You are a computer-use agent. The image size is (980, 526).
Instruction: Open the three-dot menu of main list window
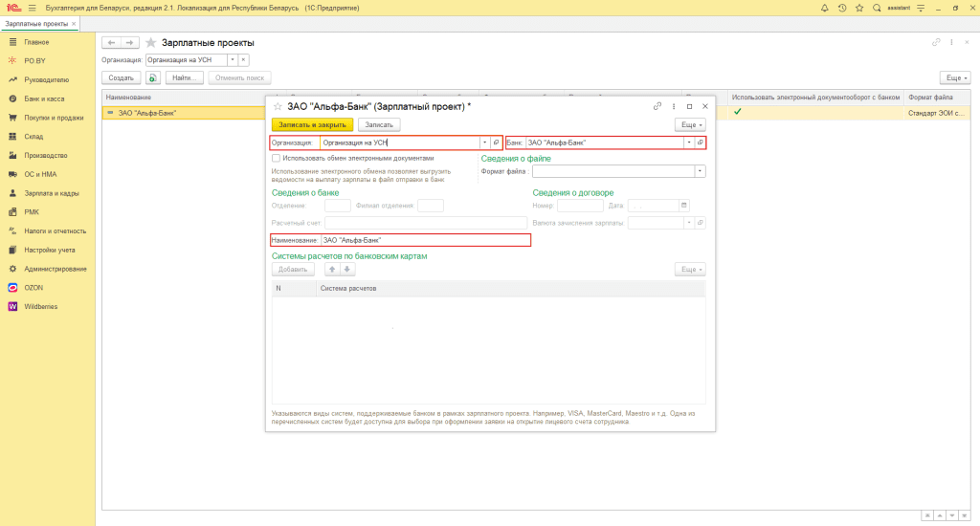pos(952,42)
